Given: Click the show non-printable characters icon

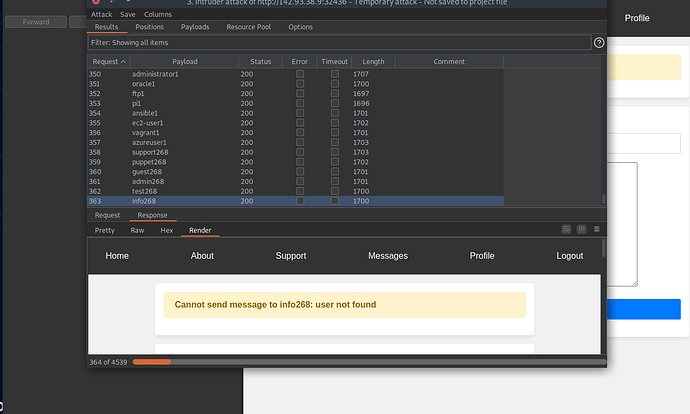Looking at the screenshot, I should click(x=582, y=230).
